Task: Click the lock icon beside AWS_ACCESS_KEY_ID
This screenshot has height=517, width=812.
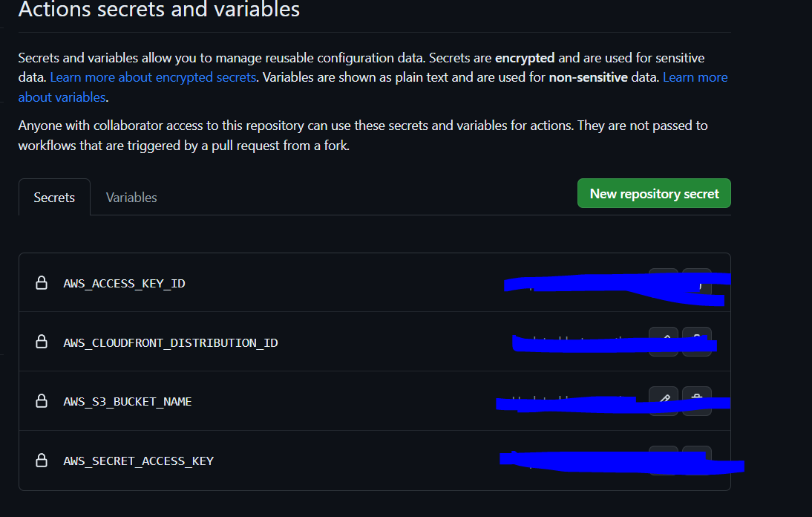Action: click(x=41, y=283)
